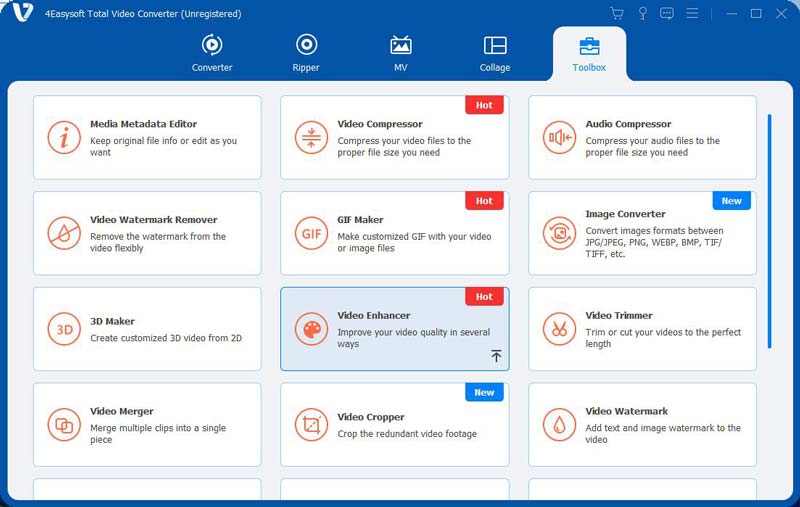Click the key register icon
Viewport: 800px width, 507px height.
[x=643, y=13]
